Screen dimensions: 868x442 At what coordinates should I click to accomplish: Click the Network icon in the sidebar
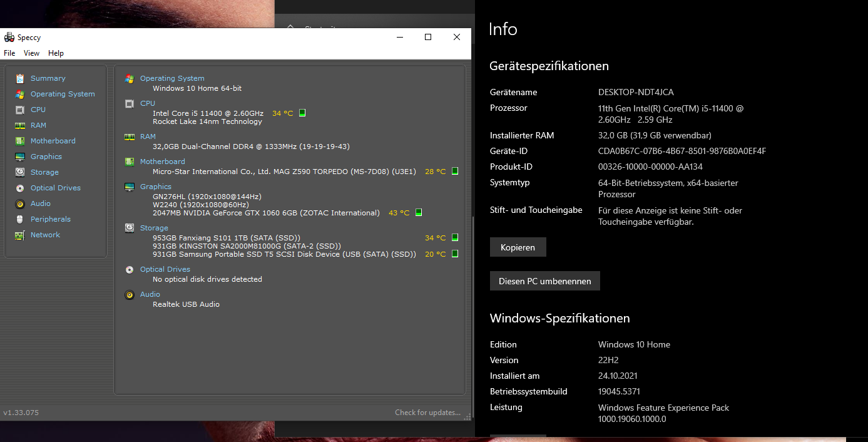(20, 235)
